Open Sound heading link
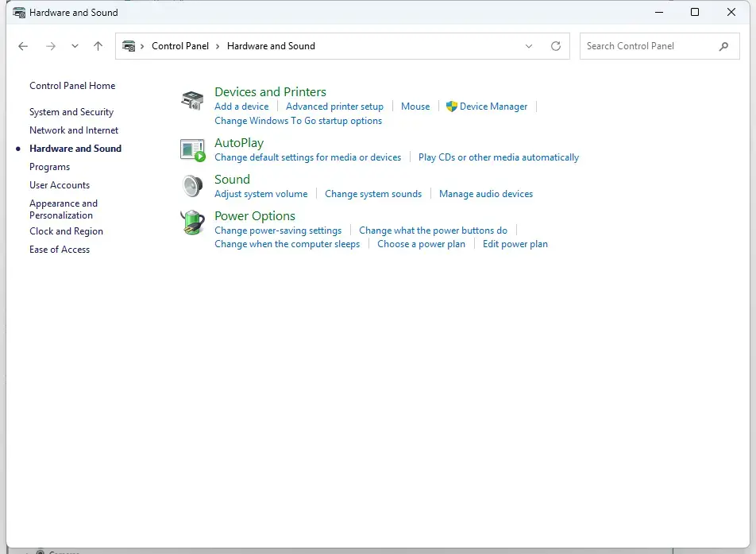This screenshot has height=554, width=756. [x=232, y=179]
